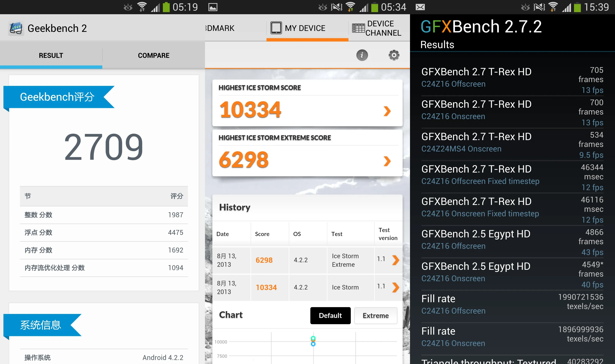Tap Egypt HD C24Z16 Onscreen result
Screen dimensions: 615x364
click(x=512, y=274)
